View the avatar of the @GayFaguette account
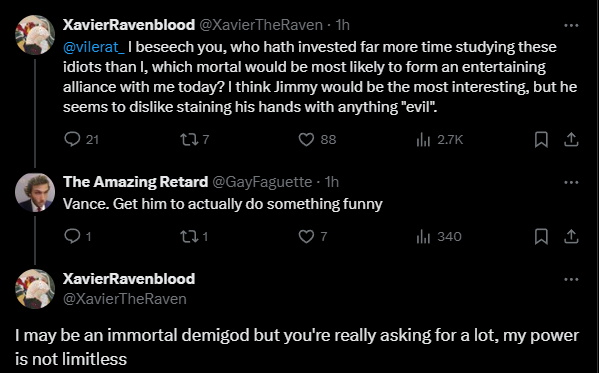Viewport: 599px width, 373px height. coord(35,192)
